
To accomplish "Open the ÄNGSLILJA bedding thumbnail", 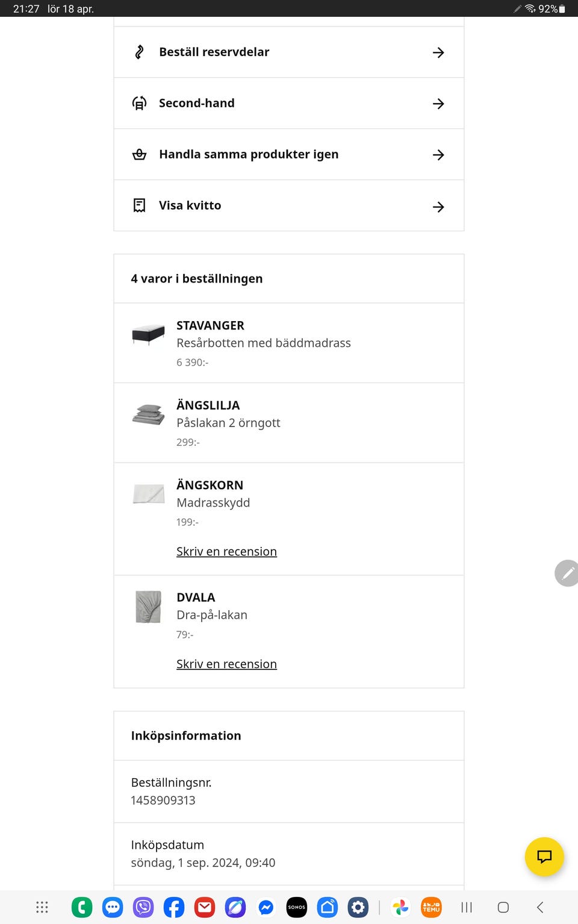I will pos(148,414).
